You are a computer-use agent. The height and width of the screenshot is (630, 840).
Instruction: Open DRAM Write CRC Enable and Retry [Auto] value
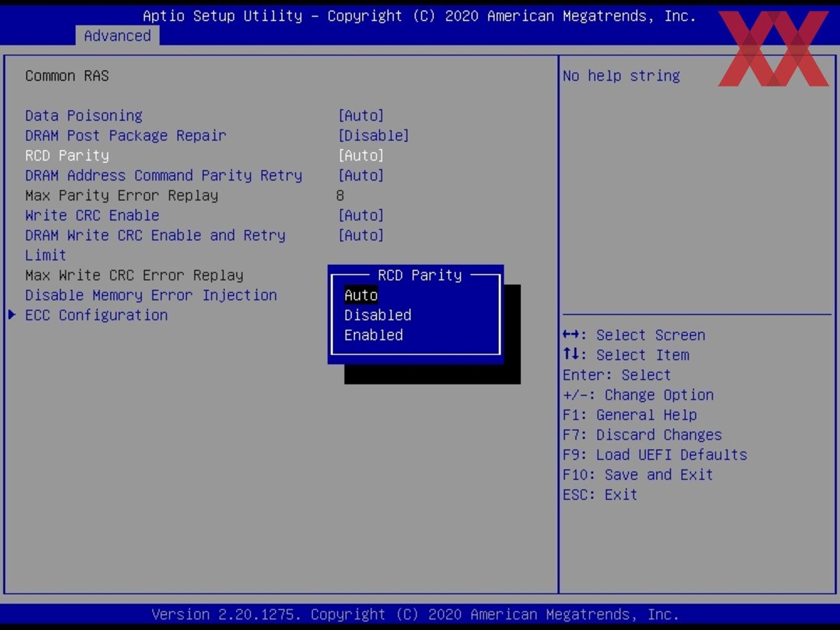click(361, 235)
